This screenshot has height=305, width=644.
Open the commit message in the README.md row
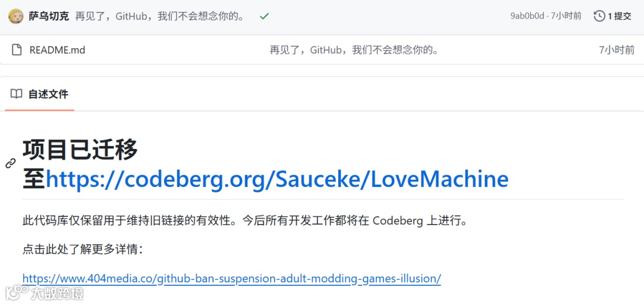point(354,50)
